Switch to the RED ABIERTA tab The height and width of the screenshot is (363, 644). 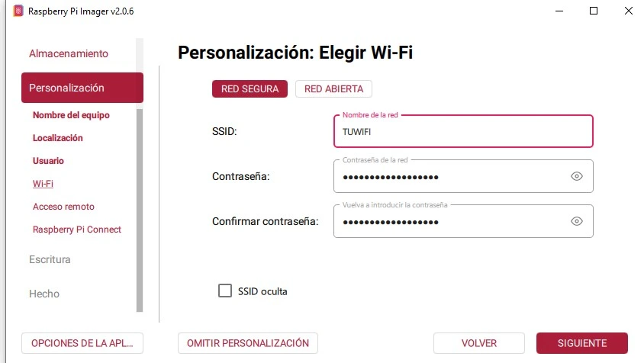coord(333,89)
